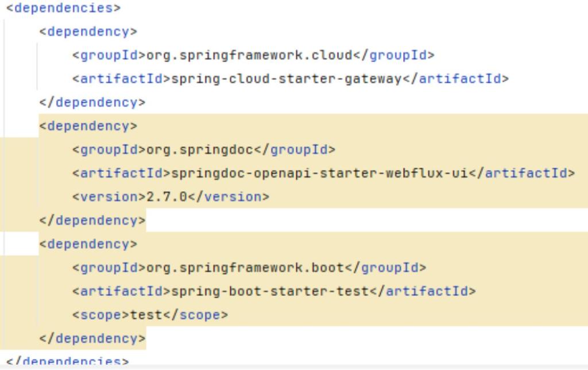Viewport: 588px width, 370px height.
Task: Place cursor on org.springframework.cloud groupId value
Action: point(249,55)
